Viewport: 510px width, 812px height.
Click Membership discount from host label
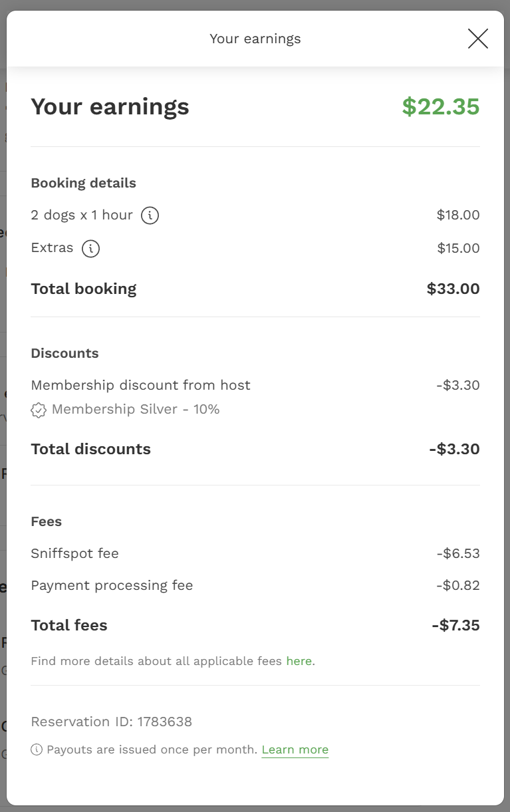pos(140,385)
